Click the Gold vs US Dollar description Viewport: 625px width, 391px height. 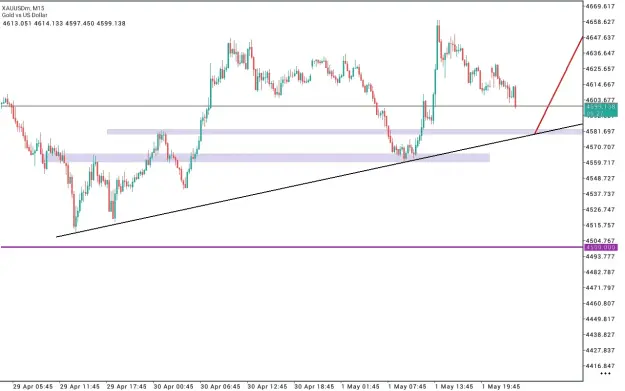pos(24,15)
